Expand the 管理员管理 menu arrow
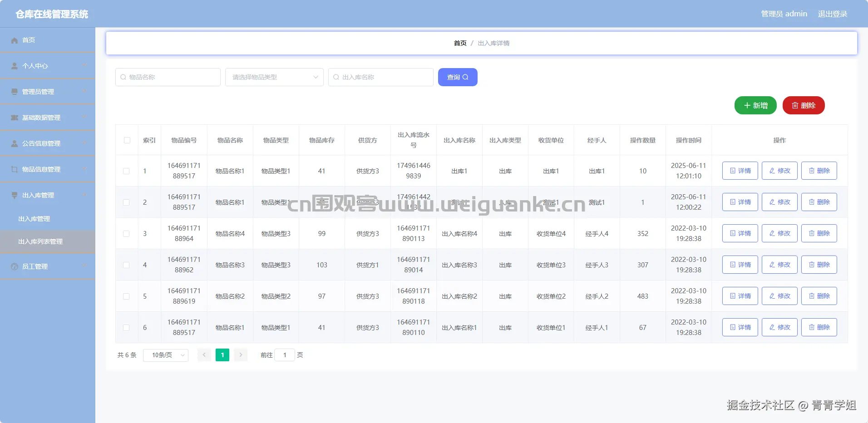The width and height of the screenshot is (868, 423). pyautogui.click(x=84, y=92)
